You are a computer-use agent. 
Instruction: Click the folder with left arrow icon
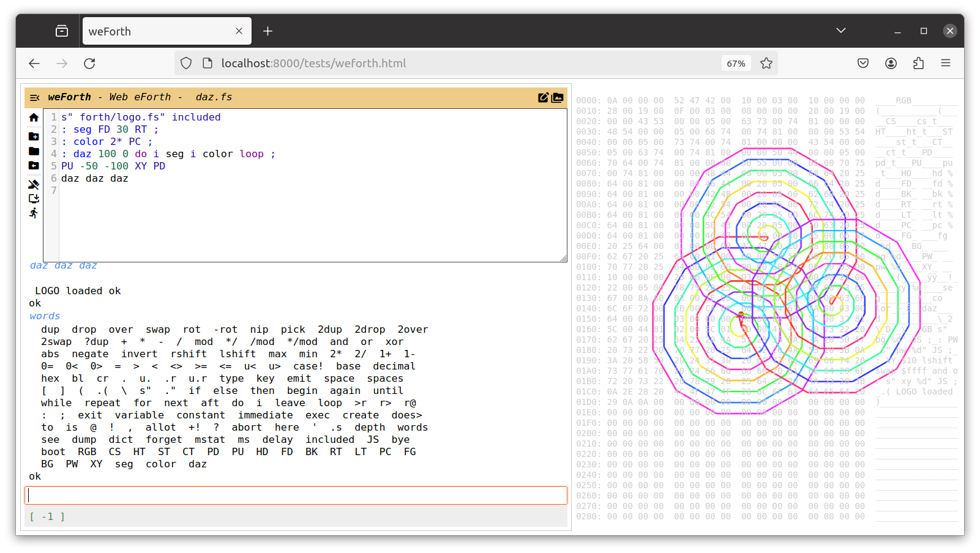pyautogui.click(x=34, y=166)
